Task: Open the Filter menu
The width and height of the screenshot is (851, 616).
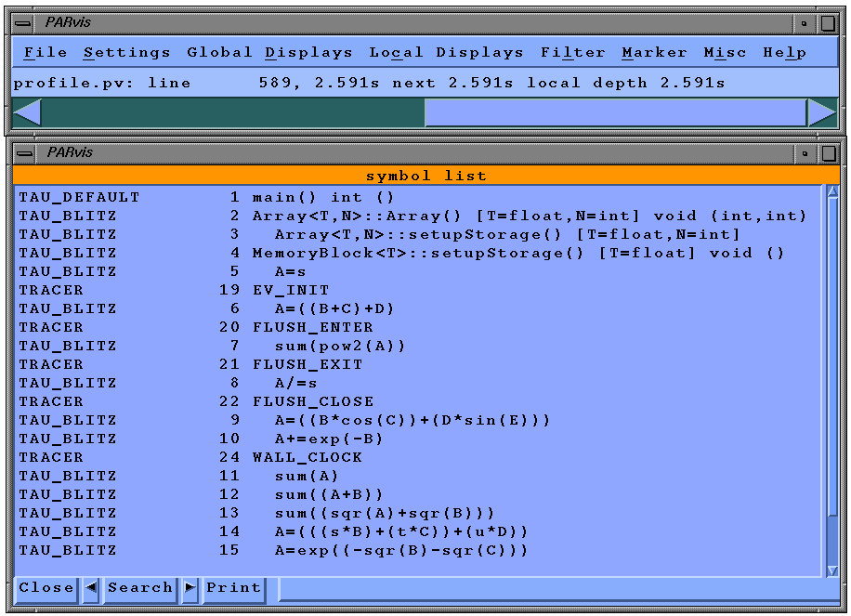Action: pos(572,53)
